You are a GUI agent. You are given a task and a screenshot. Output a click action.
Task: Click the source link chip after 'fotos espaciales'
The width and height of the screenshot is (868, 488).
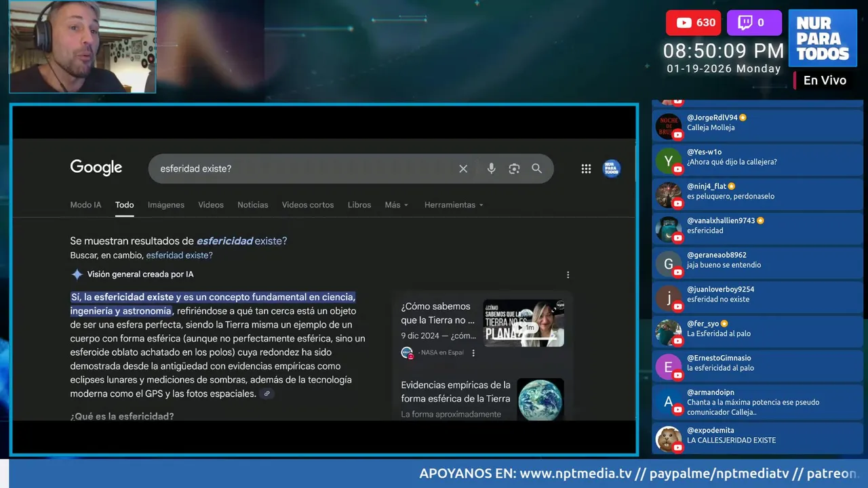click(267, 393)
